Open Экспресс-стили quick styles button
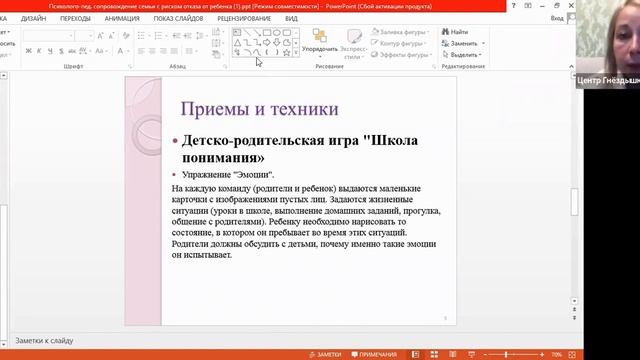640x360 pixels. click(354, 44)
